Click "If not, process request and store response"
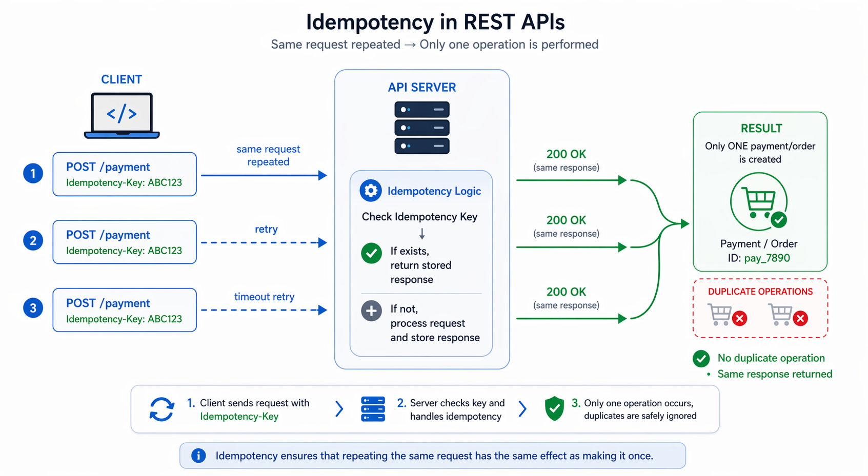868x476 pixels. tap(435, 323)
